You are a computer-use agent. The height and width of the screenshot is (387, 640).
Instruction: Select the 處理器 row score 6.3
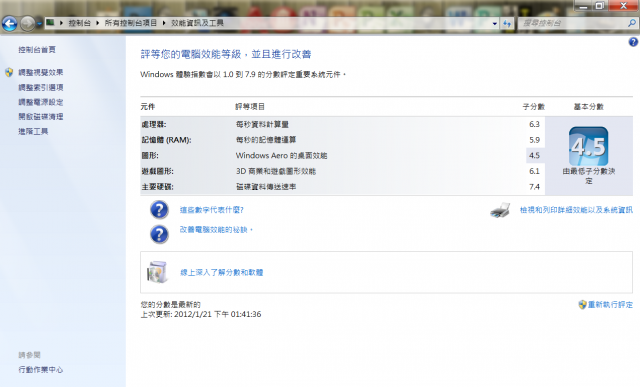tap(534, 124)
